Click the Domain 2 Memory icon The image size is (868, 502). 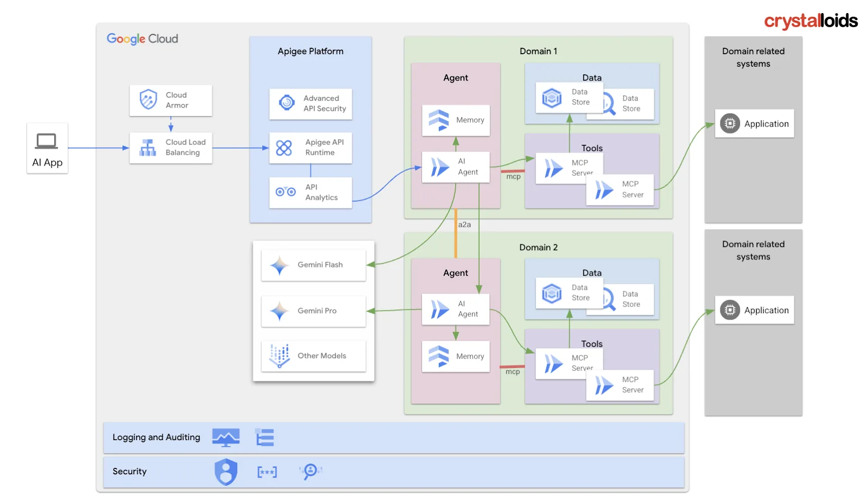click(x=439, y=357)
